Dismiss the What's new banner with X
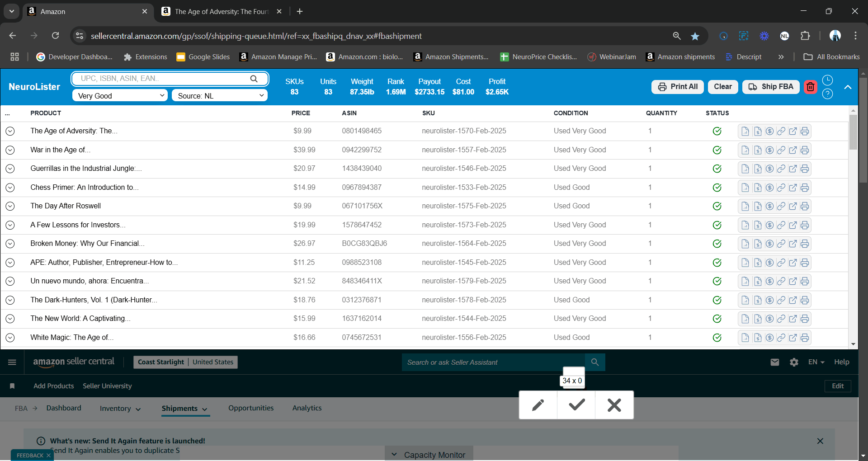The height and width of the screenshot is (461, 868). coord(820,441)
